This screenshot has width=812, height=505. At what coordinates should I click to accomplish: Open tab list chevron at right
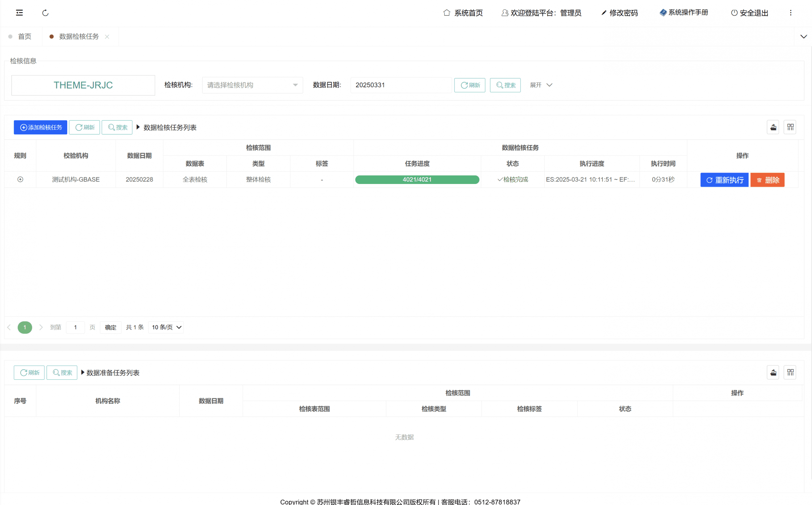803,37
